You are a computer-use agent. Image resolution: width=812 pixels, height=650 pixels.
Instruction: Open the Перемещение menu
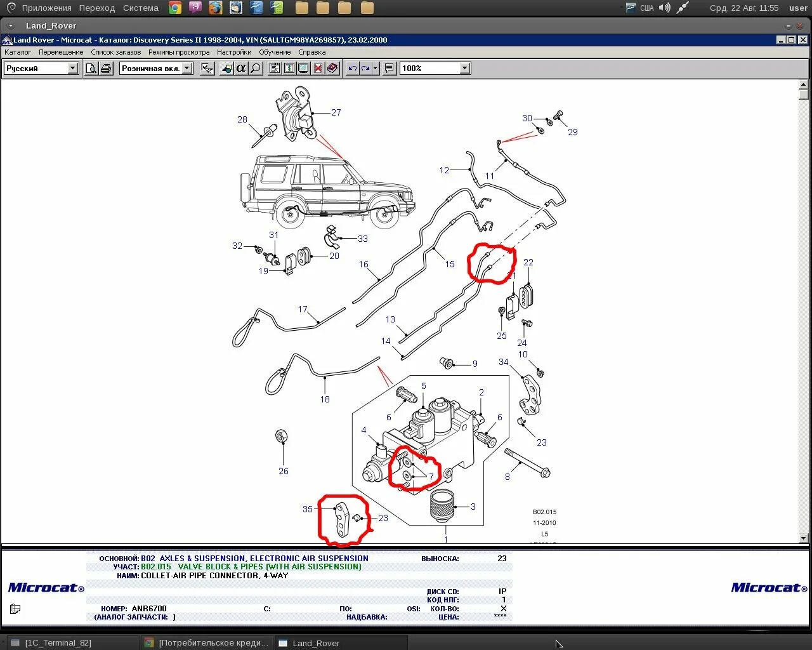(x=61, y=52)
